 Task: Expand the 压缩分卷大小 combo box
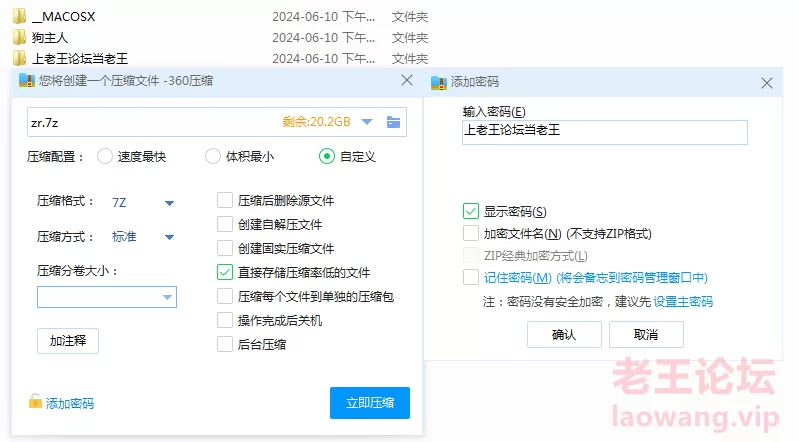tap(167, 297)
